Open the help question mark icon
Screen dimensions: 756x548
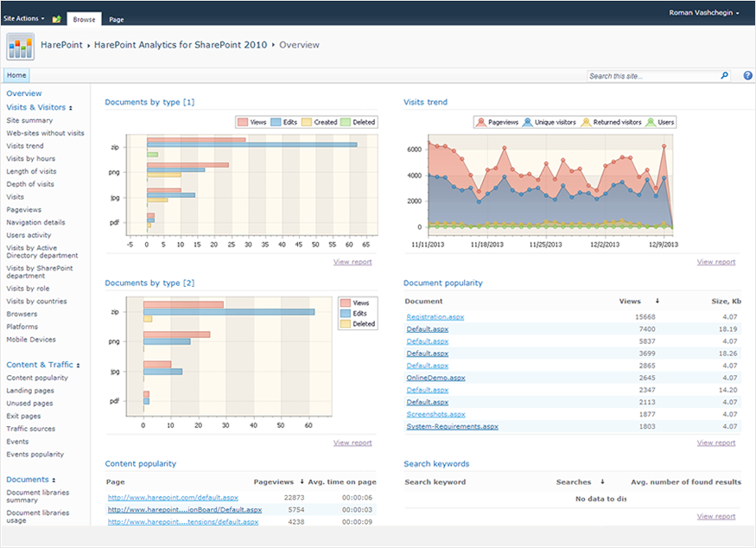[747, 76]
